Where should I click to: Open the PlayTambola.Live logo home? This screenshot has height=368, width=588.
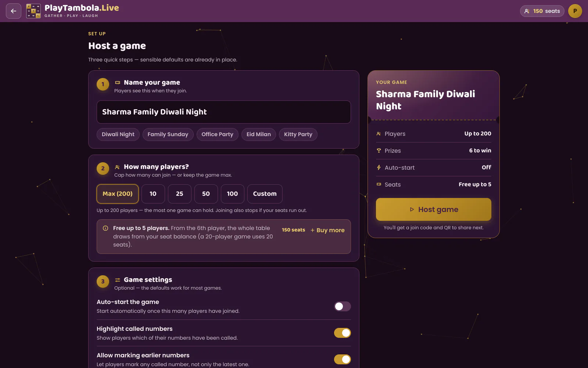[x=73, y=11]
